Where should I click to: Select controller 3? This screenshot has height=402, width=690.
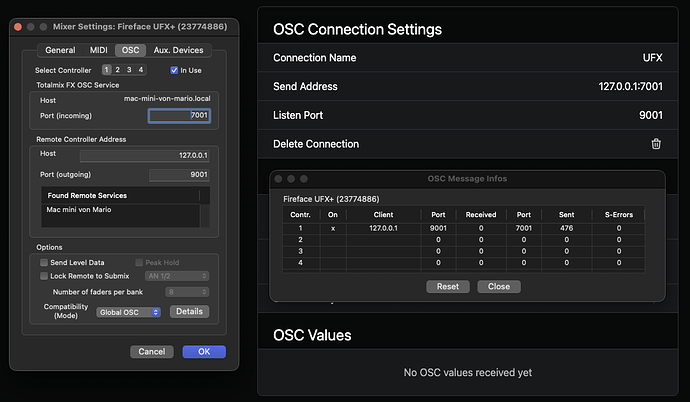point(129,70)
